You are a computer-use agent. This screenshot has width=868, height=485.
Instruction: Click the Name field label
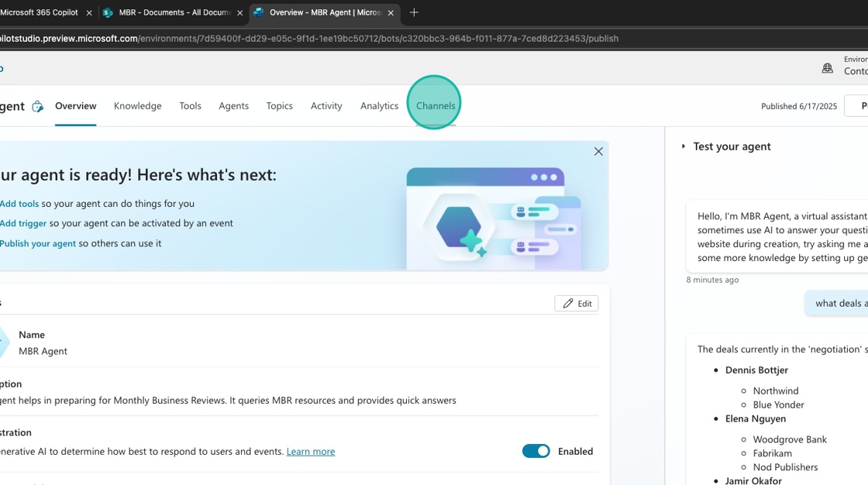(x=32, y=335)
